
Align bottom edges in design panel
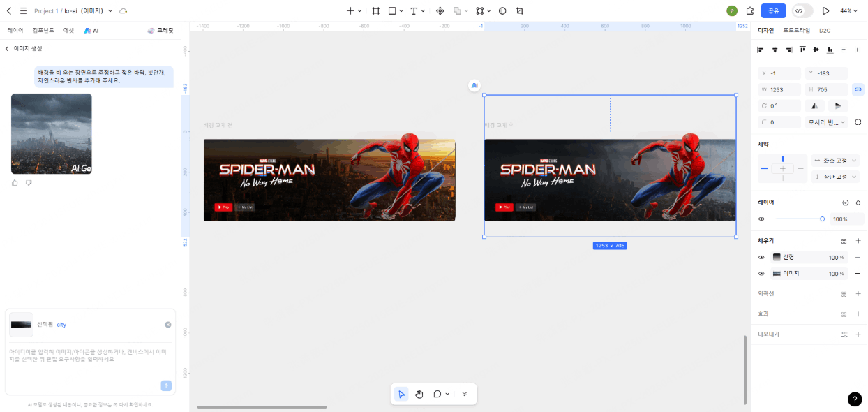[830, 50]
